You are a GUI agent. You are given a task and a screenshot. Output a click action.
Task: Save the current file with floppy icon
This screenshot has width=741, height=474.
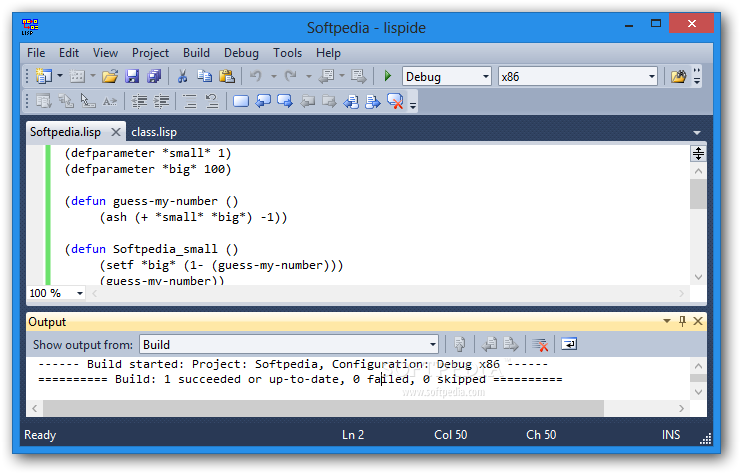point(132,76)
